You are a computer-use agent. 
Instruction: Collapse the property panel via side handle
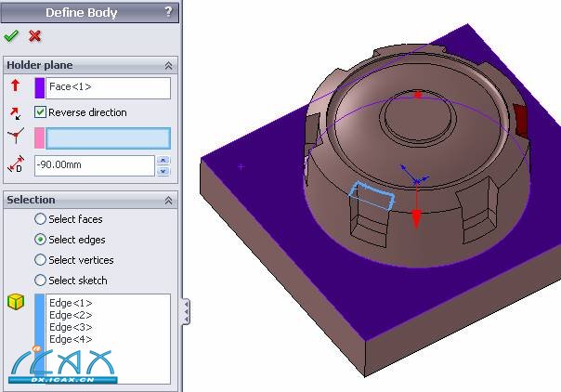(x=186, y=311)
